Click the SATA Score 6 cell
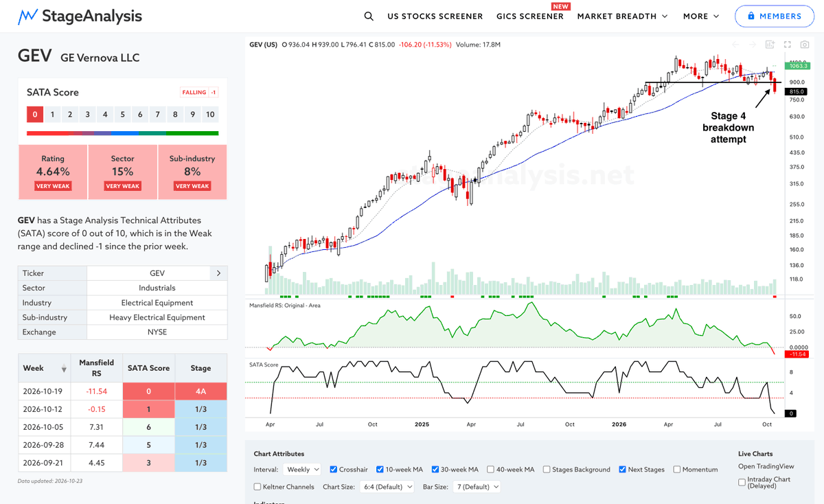Screen dimensions: 824x504 (149, 426)
